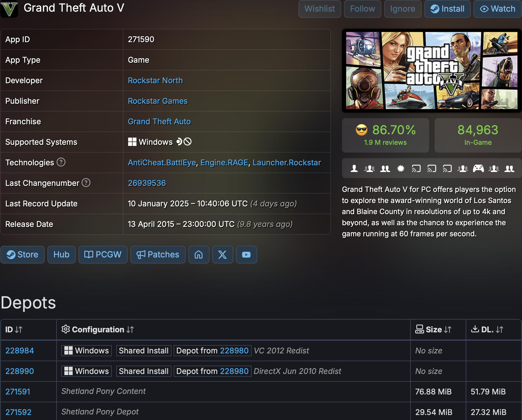Open depot 271591 link
The width and height of the screenshot is (522, 420).
point(18,392)
